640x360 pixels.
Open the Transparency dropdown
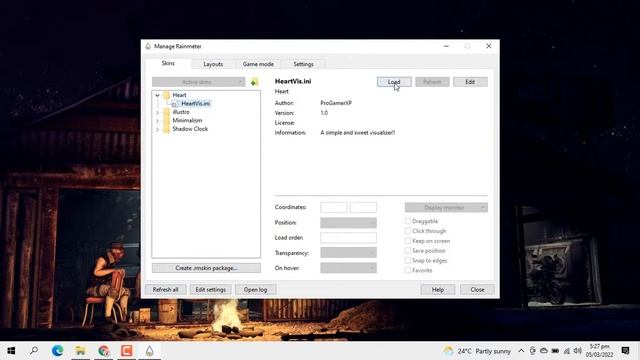pos(349,253)
